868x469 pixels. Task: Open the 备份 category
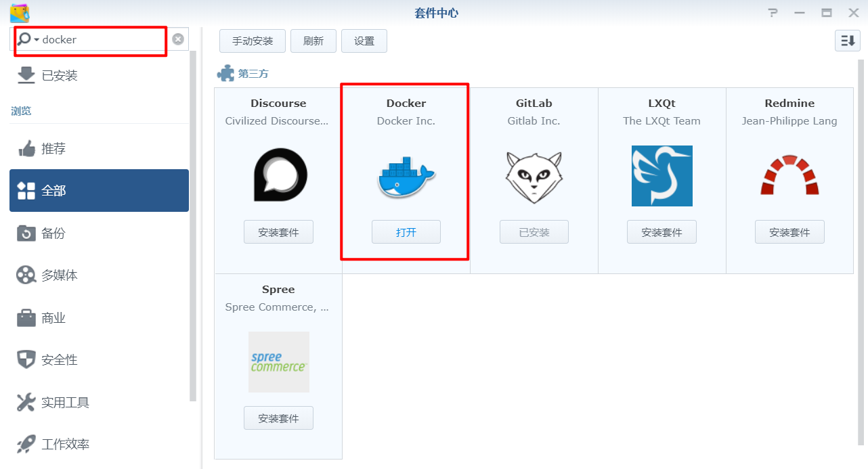[99, 233]
